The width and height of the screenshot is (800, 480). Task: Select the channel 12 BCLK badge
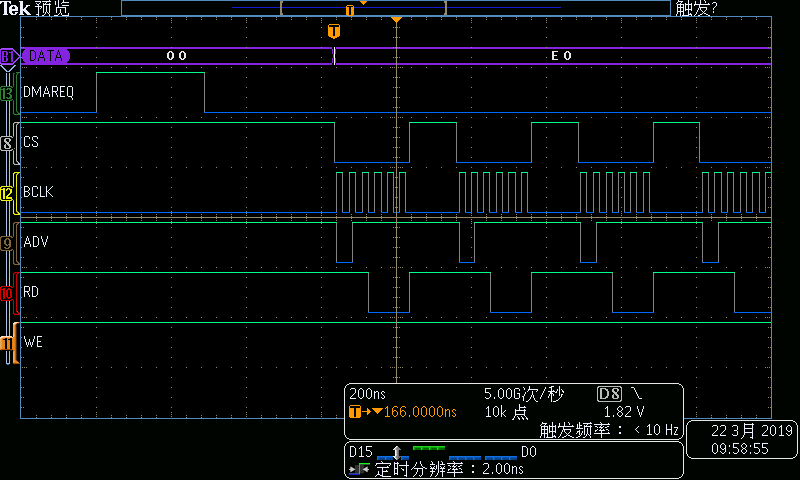(7, 194)
